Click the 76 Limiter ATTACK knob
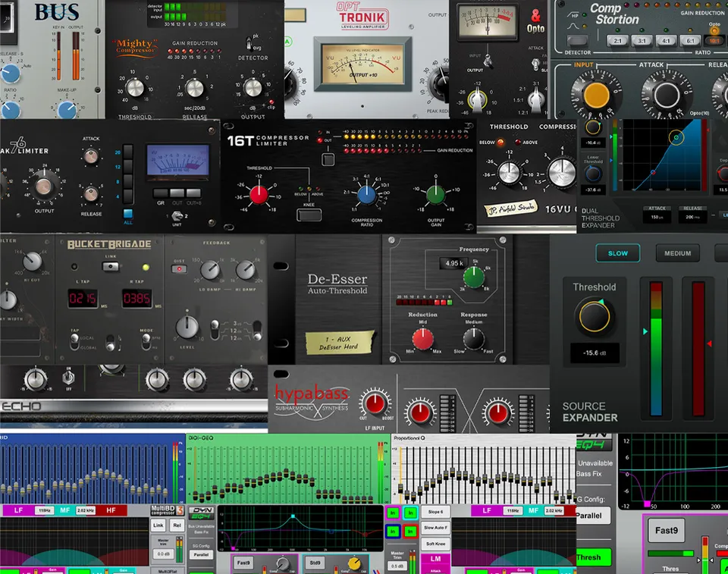Image resolution: width=728 pixels, height=574 pixels. coord(90,156)
